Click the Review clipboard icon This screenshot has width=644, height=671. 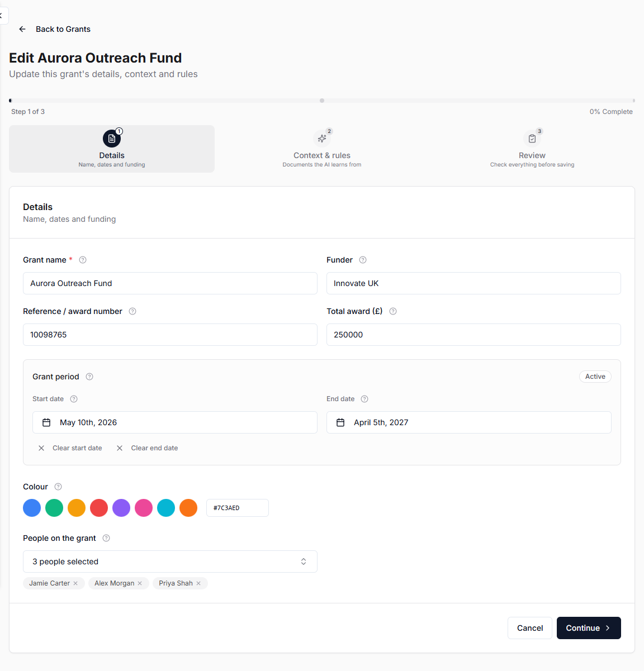click(532, 139)
